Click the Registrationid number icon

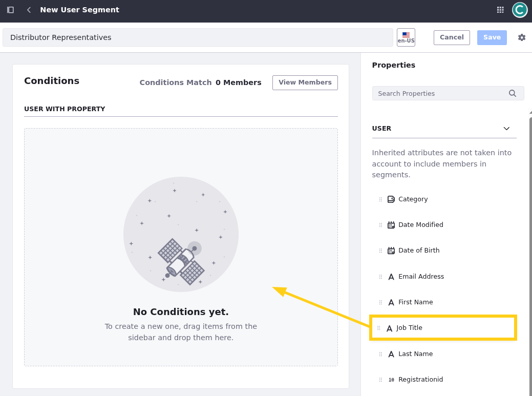click(391, 380)
